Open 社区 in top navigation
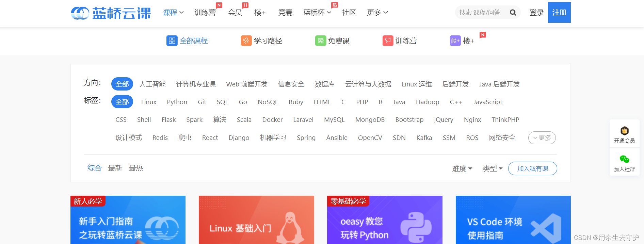The width and height of the screenshot is (644, 244). (x=349, y=13)
